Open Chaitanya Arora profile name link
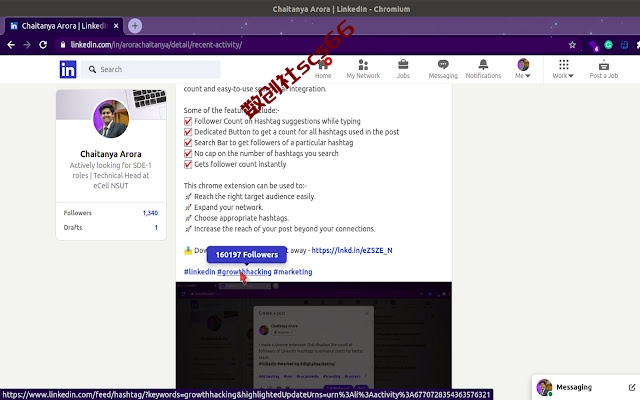Viewport: 640px width, 400px height. (x=111, y=154)
